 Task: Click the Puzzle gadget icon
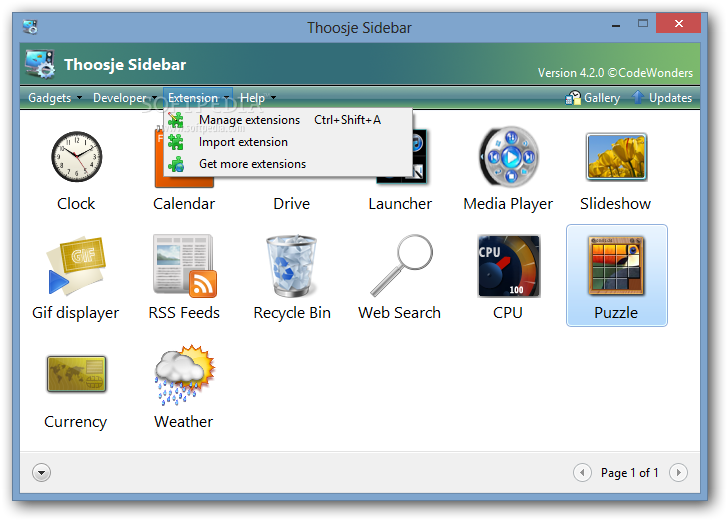(616, 266)
